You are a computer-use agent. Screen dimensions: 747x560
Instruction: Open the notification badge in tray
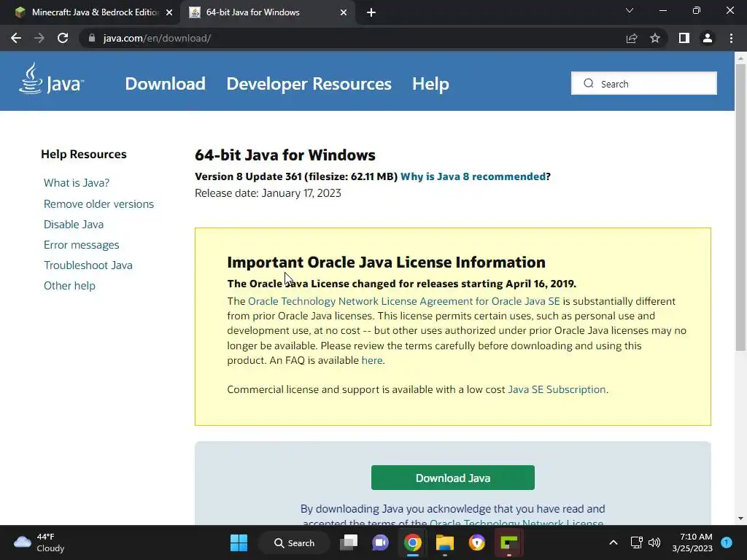[x=727, y=542]
